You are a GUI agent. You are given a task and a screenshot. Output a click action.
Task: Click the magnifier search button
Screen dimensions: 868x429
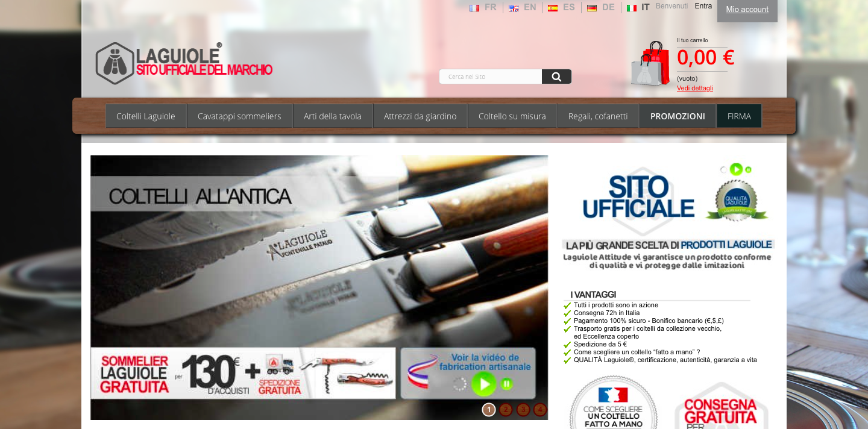[556, 77]
